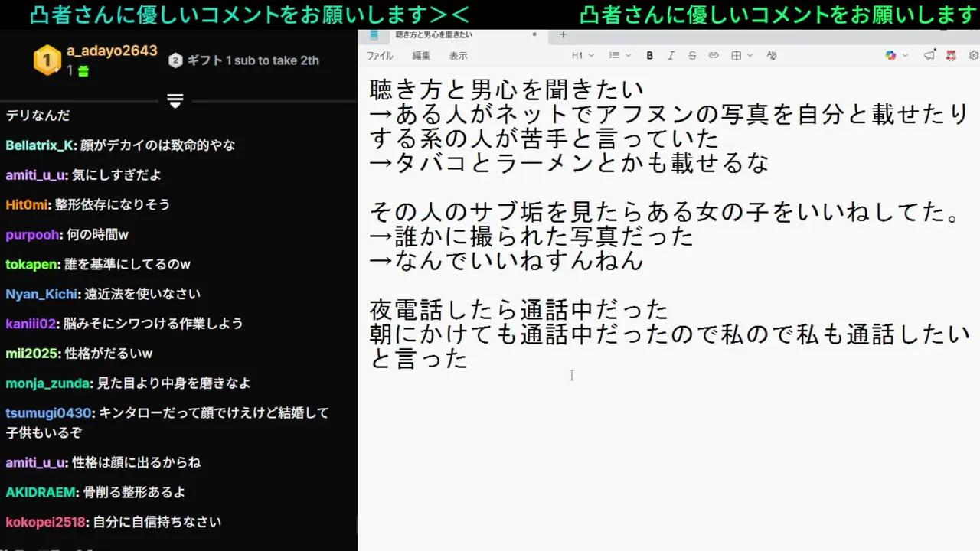Open the 編集 menu

[421, 56]
